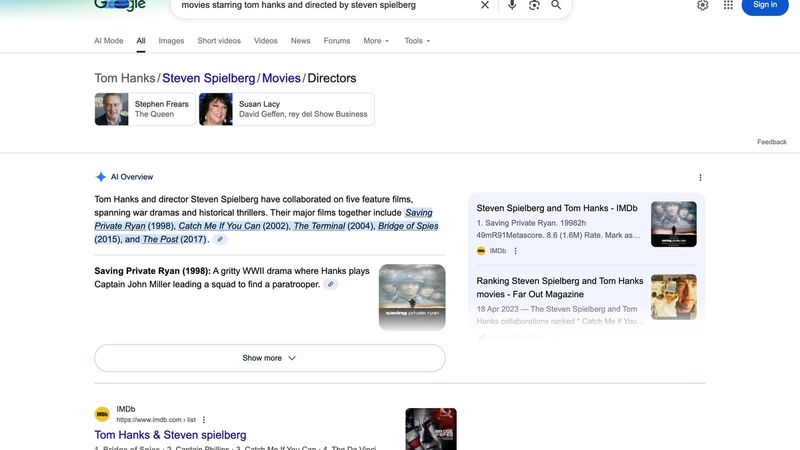Open Far Out Magazine ranking source
The height and width of the screenshot is (450, 800).
560,287
